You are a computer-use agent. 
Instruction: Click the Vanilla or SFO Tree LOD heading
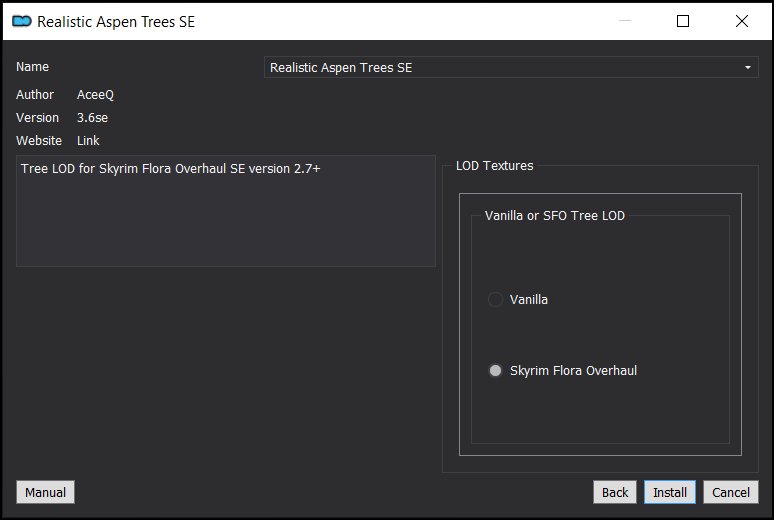(555, 216)
